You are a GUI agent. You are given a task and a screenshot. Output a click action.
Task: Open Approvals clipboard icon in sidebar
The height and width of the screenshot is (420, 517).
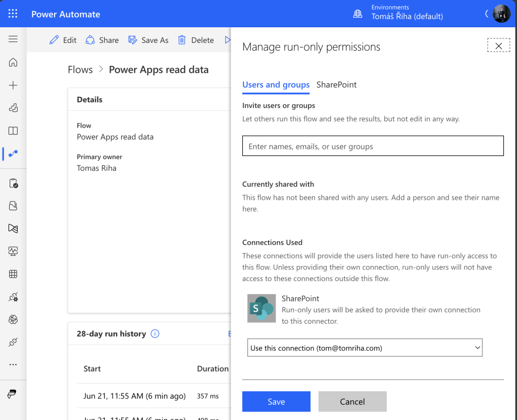pyautogui.click(x=13, y=183)
